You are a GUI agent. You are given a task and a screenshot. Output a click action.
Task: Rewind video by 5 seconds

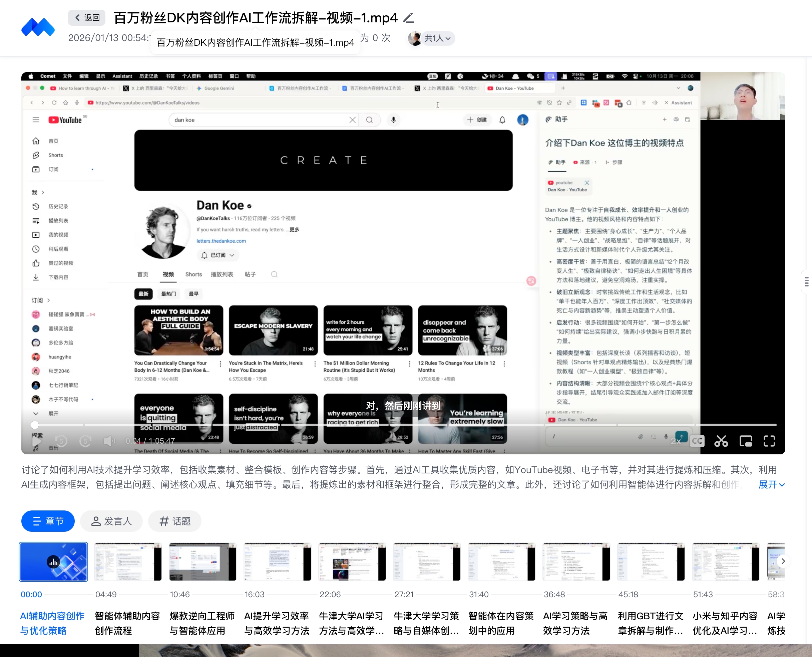point(61,441)
